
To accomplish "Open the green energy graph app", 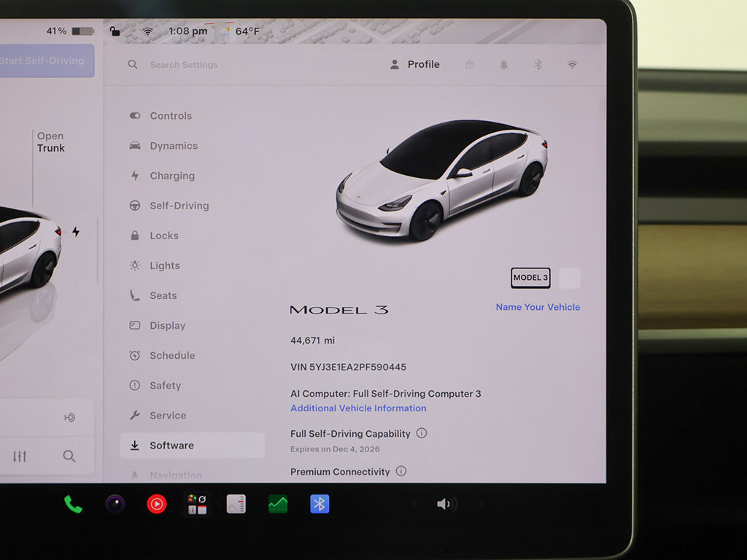I will point(278,504).
